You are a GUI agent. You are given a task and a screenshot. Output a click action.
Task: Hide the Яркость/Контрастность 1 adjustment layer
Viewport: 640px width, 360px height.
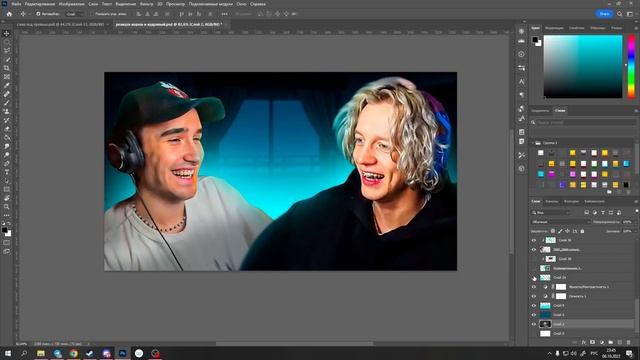point(533,287)
